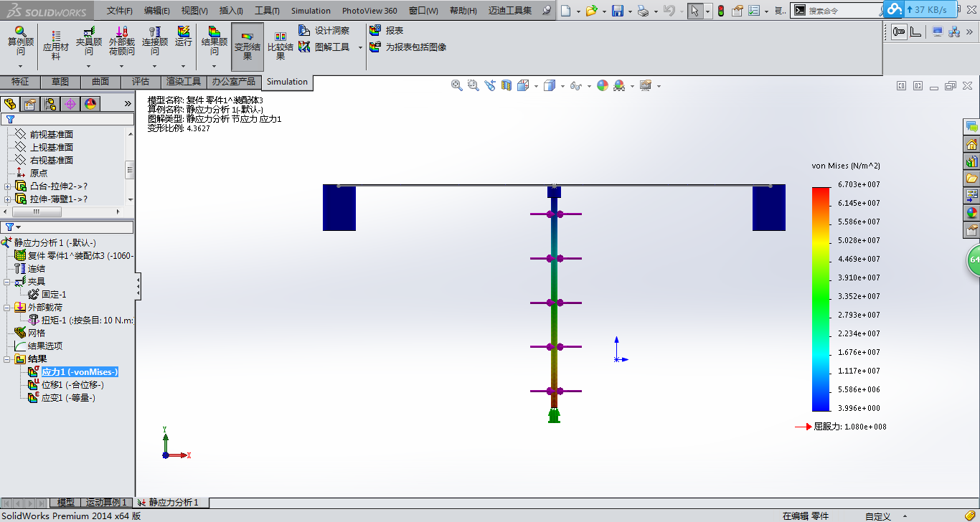Screen dimensions: 980x522
Task: Collapse the 夹具 tree node
Action: pyautogui.click(x=6, y=282)
